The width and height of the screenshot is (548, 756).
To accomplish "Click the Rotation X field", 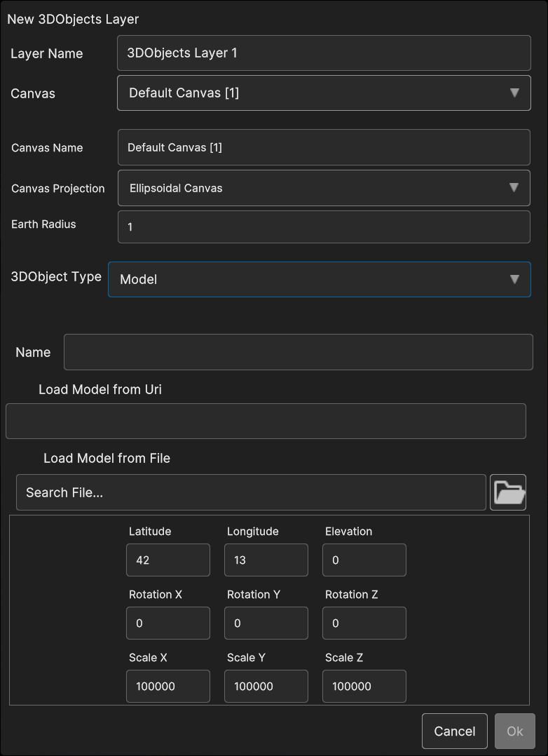I will [x=168, y=623].
